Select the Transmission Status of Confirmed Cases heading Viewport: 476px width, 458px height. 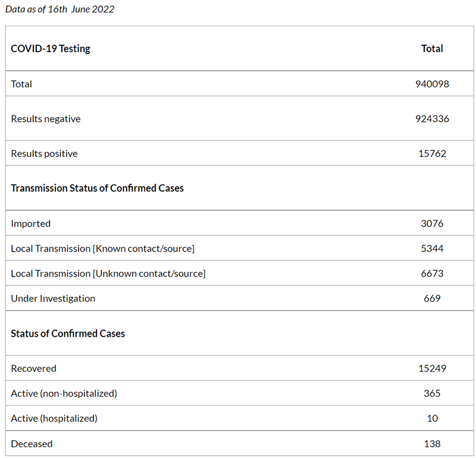(x=97, y=188)
